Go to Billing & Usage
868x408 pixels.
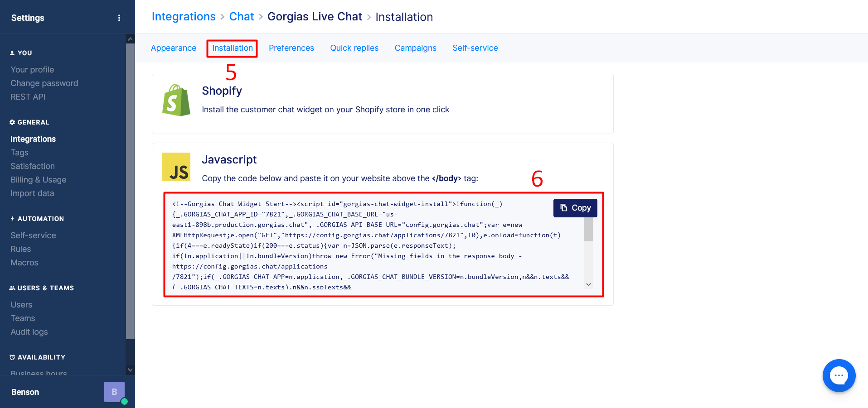point(39,180)
